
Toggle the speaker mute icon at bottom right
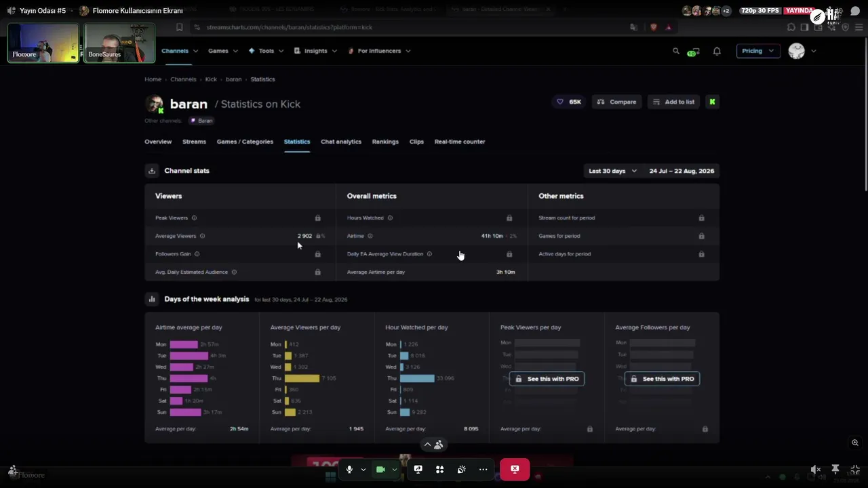point(816,469)
